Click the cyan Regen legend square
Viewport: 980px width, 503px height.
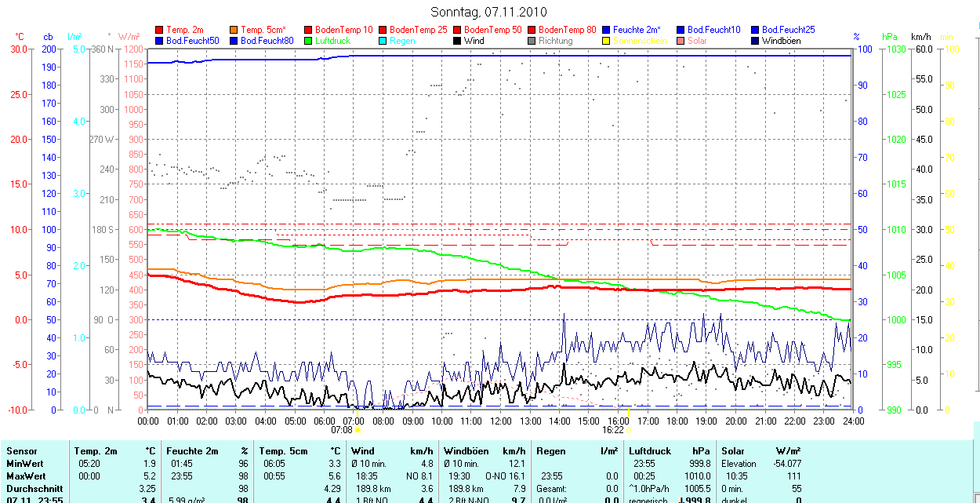pyautogui.click(x=383, y=41)
